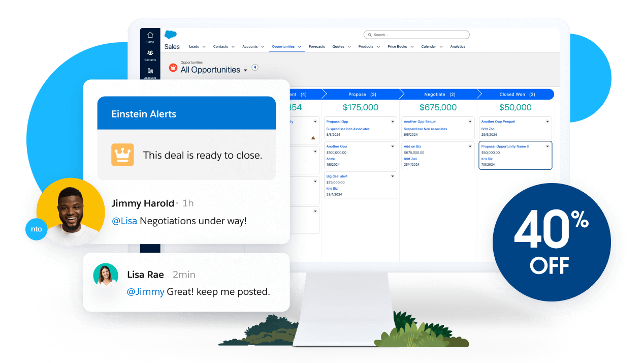Expand the Leads tab chevron menu
Image resolution: width=644 pixels, height=363 pixels.
pyautogui.click(x=204, y=47)
